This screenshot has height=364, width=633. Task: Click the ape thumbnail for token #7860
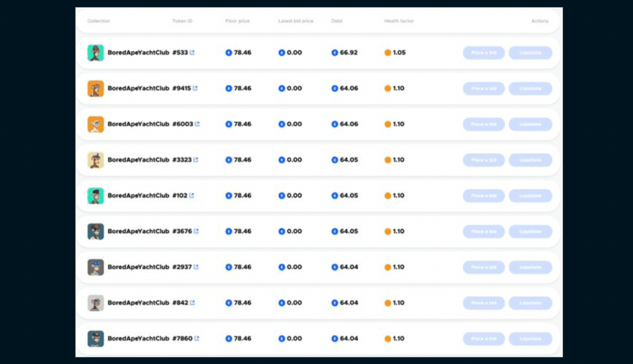[96, 339]
